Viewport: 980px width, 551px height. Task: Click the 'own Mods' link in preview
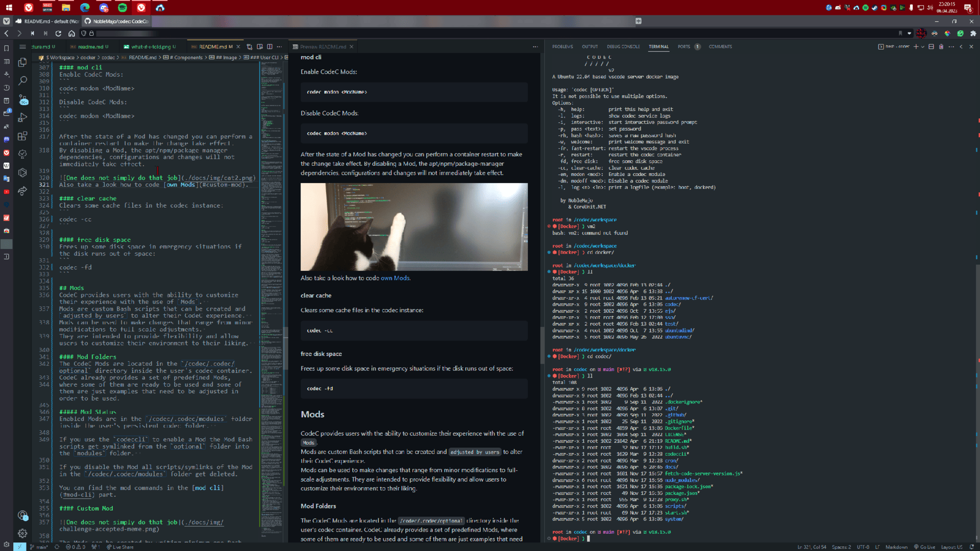coord(395,278)
